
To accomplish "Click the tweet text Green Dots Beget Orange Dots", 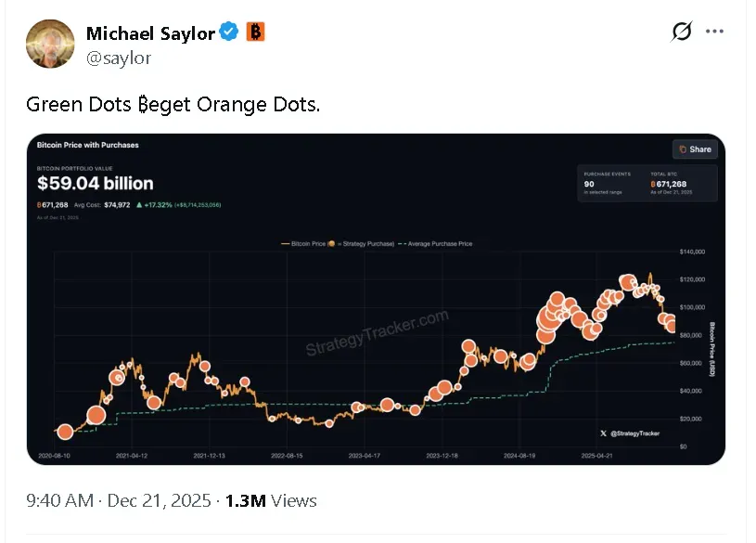I will (x=173, y=105).
